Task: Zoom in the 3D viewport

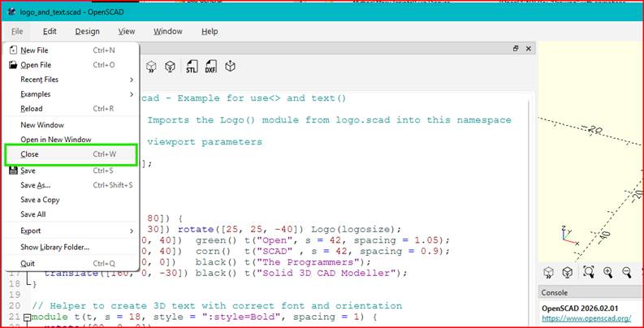Action: (607, 272)
